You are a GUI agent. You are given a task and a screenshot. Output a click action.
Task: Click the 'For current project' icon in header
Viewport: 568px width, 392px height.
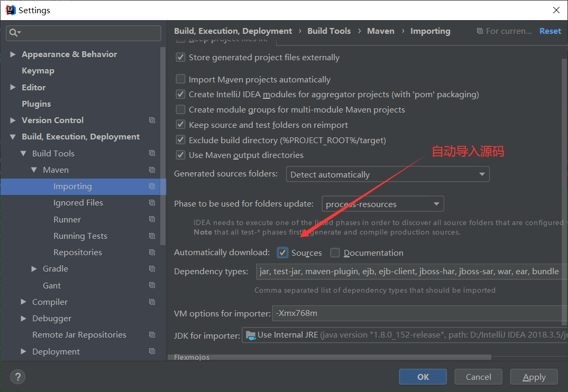[x=480, y=31]
